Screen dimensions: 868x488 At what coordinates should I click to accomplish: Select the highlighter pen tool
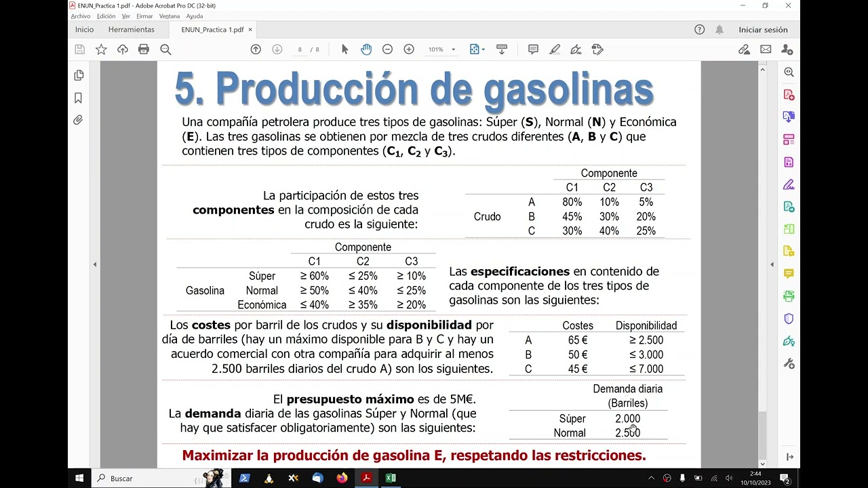[555, 49]
